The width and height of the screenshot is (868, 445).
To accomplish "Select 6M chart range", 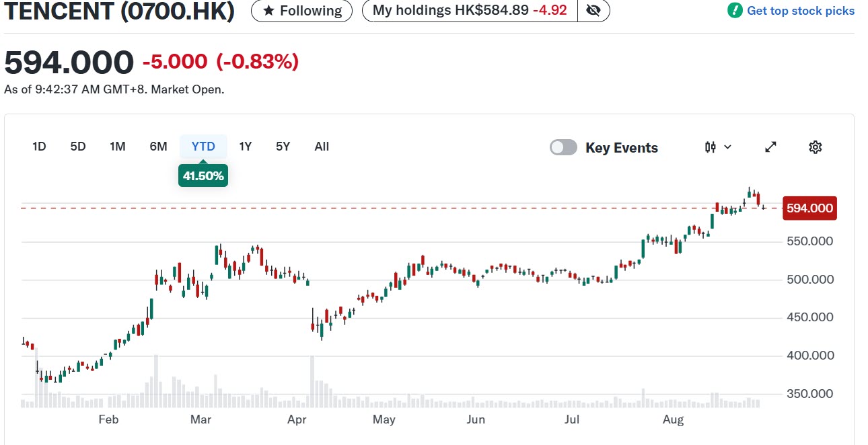I will click(158, 147).
